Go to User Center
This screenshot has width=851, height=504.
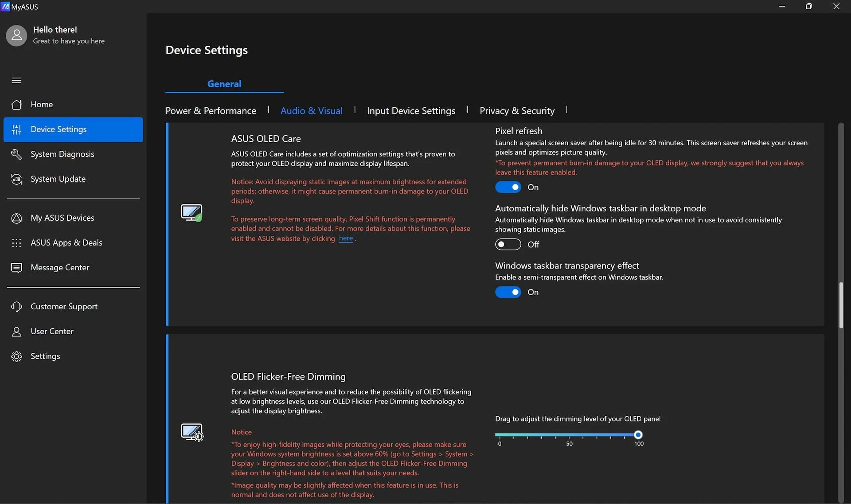click(73, 332)
